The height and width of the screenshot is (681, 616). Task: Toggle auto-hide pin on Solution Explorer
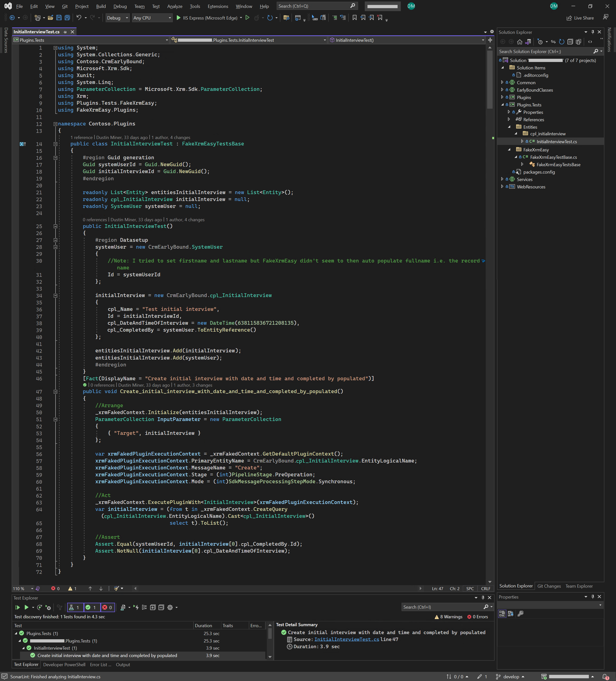(x=593, y=32)
